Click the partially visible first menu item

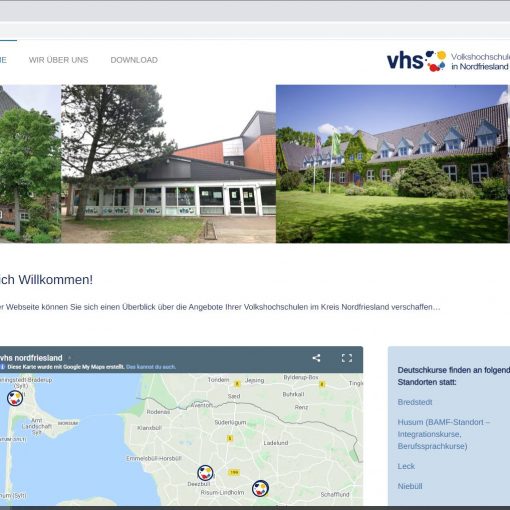pos(3,60)
